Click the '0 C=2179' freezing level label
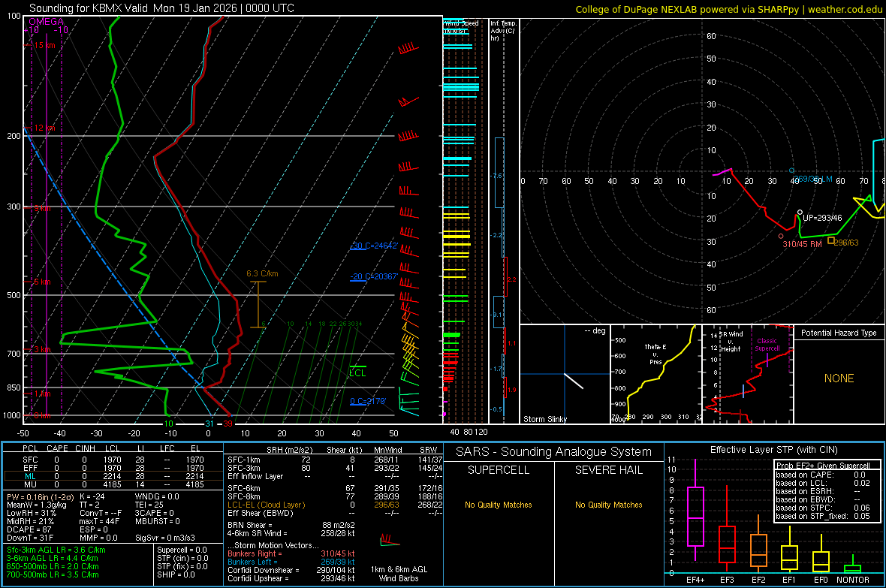 tap(368, 401)
